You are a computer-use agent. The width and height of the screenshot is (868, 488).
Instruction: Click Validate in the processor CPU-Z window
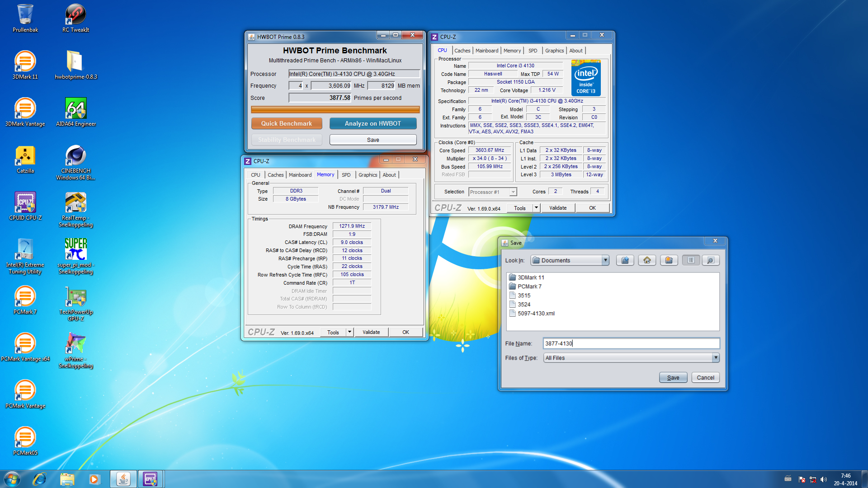click(558, 208)
